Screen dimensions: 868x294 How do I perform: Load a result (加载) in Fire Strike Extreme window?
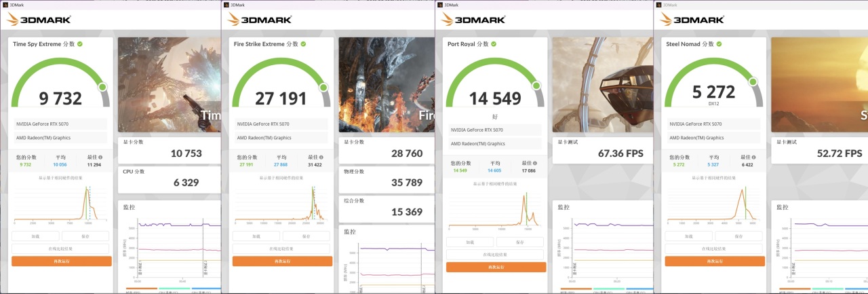pos(256,236)
